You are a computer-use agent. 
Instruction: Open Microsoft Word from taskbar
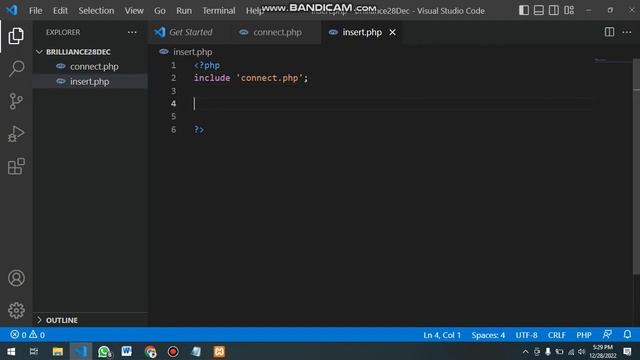coord(127,351)
